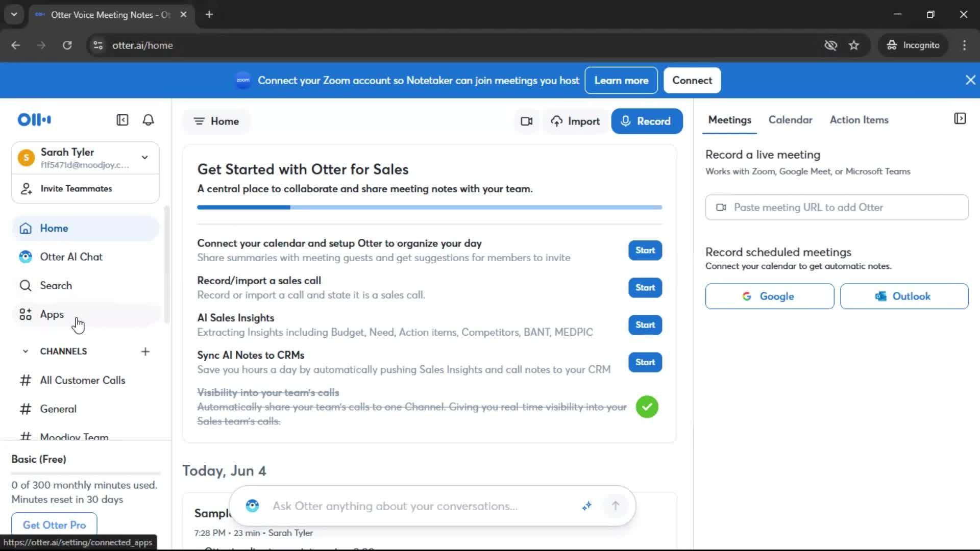Dismiss the Zoom connection banner
Viewport: 980px width, 551px height.
pos(970,80)
